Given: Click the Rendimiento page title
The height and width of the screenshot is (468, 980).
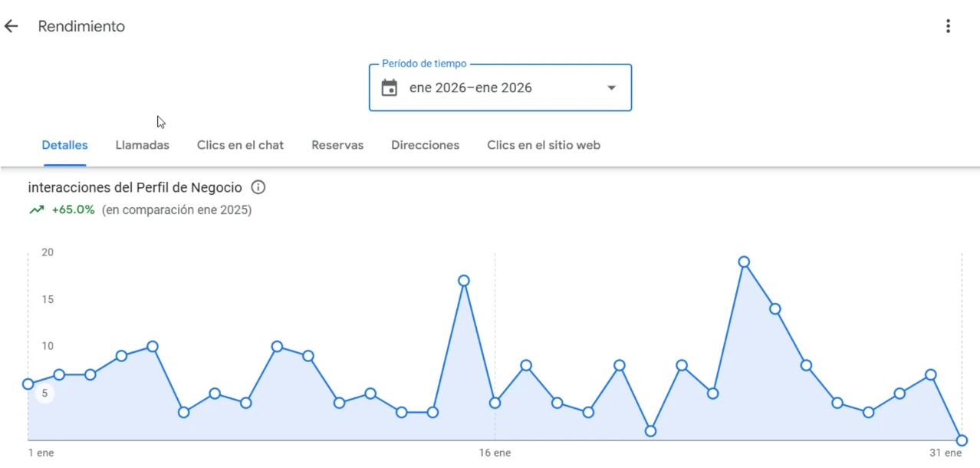Looking at the screenshot, I should pos(81,26).
